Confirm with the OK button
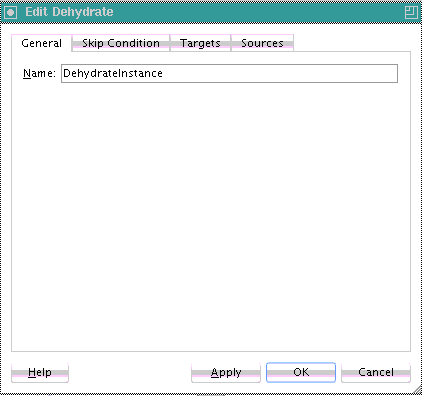Viewport: 422px width, 396px height. (x=301, y=372)
